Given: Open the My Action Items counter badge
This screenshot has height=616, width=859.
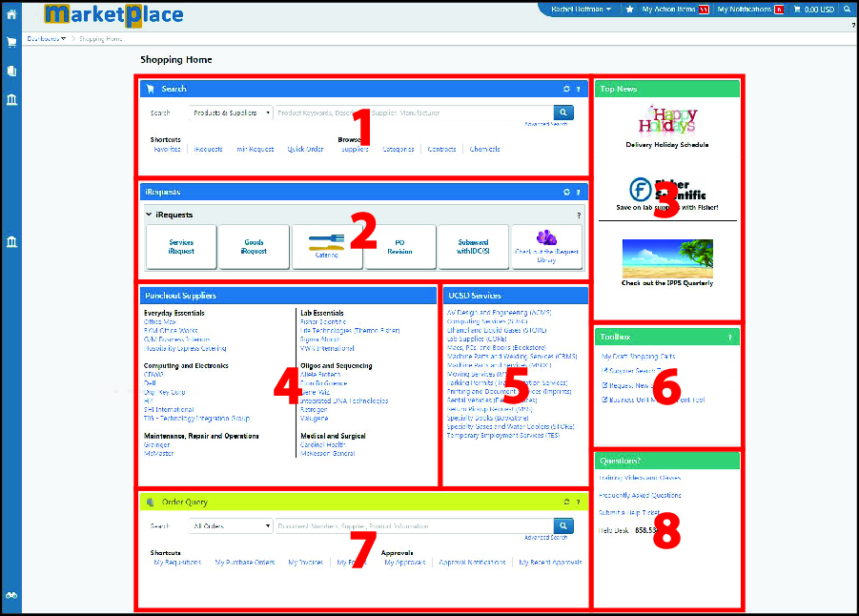Looking at the screenshot, I should 704,10.
